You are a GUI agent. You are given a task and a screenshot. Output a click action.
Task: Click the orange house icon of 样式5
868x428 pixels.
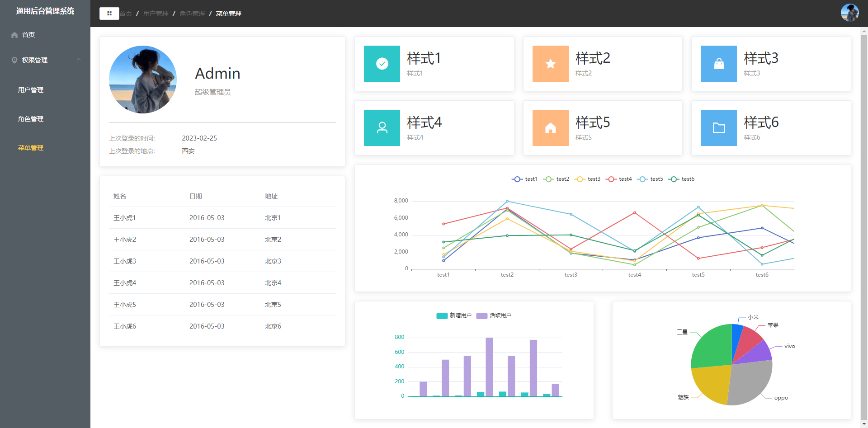point(550,128)
